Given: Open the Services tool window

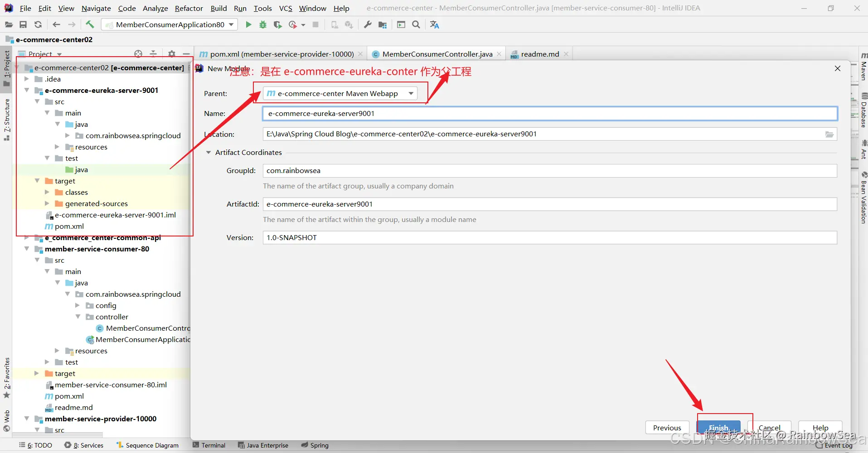Looking at the screenshot, I should [x=84, y=445].
